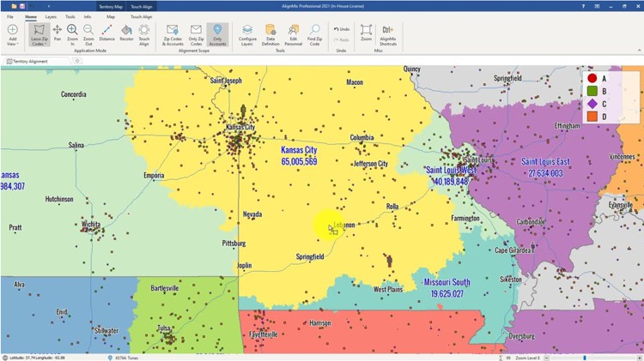The width and height of the screenshot is (644, 361).
Task: Adjust the zoom level slider
Action: coord(585,357)
